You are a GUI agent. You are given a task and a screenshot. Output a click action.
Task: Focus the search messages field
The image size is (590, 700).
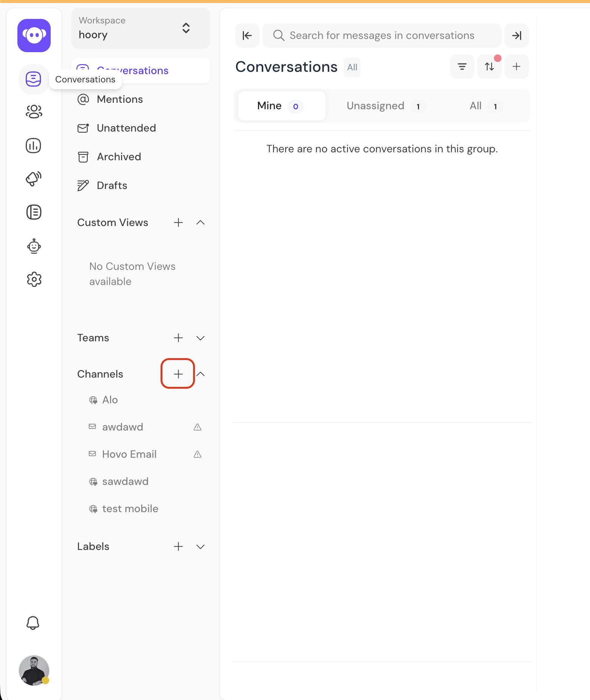click(382, 36)
